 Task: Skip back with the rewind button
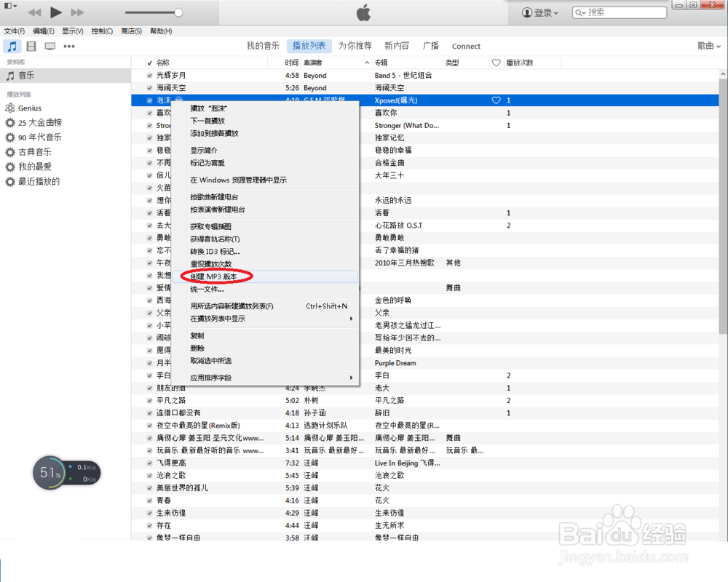[34, 12]
